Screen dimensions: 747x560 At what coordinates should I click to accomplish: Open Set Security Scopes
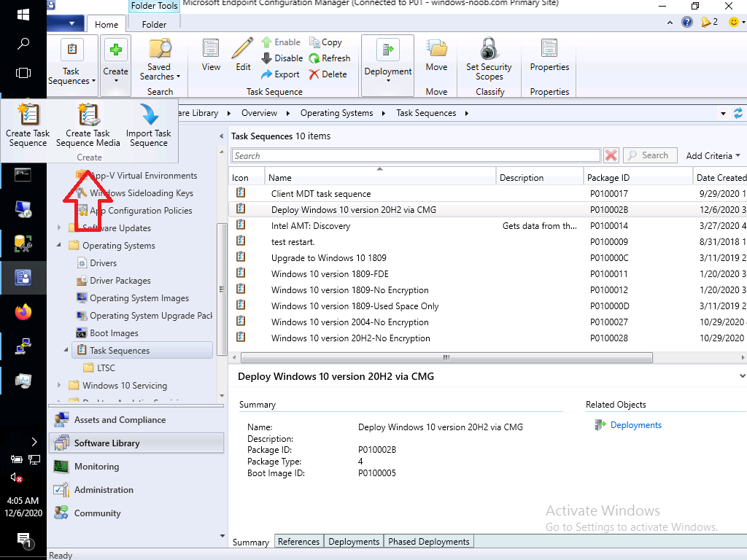click(x=489, y=60)
